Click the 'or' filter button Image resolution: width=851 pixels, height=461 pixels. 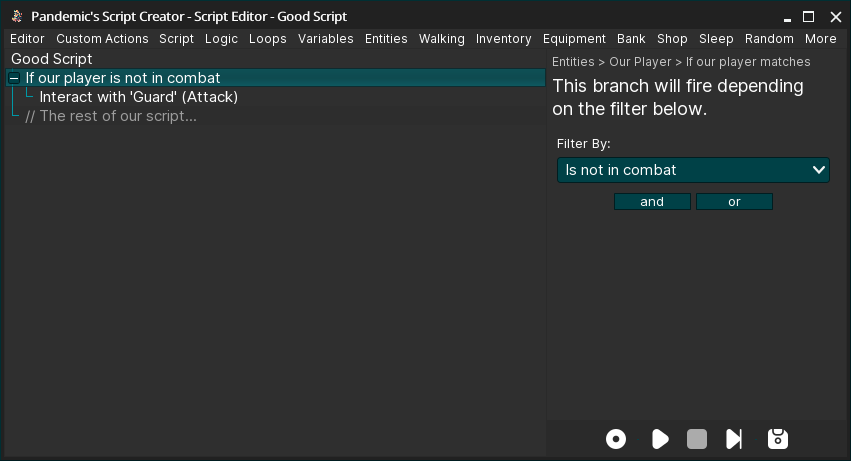click(734, 202)
